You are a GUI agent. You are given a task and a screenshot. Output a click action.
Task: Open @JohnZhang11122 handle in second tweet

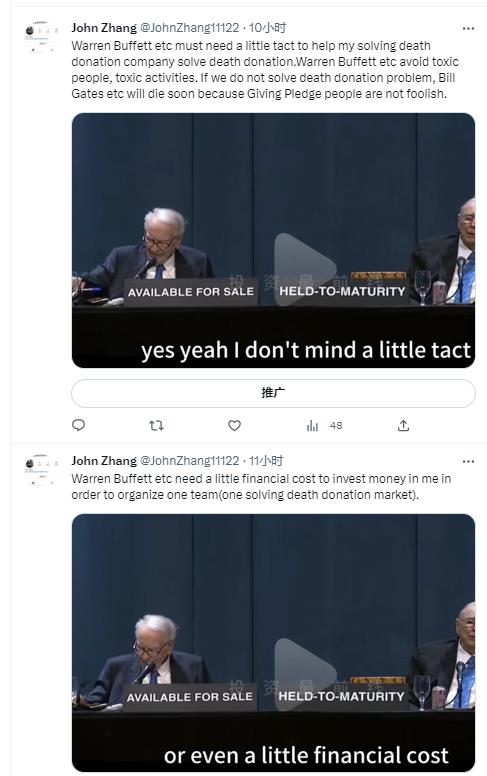point(190,461)
